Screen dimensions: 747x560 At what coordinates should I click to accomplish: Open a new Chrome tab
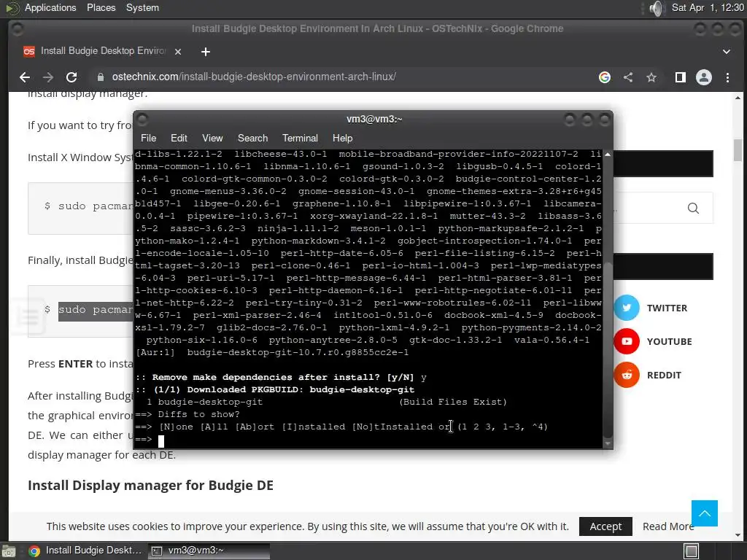(205, 52)
